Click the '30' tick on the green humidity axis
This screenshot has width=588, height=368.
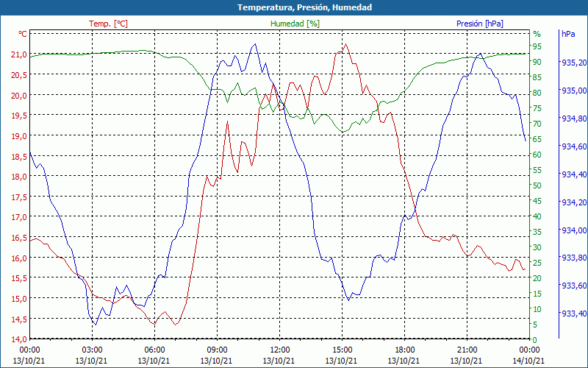coord(537,247)
